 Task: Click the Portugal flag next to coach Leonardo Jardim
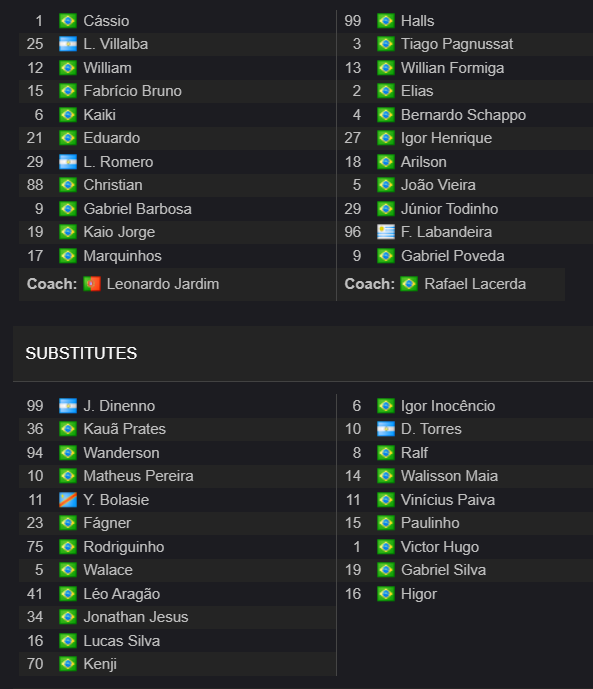tap(92, 284)
